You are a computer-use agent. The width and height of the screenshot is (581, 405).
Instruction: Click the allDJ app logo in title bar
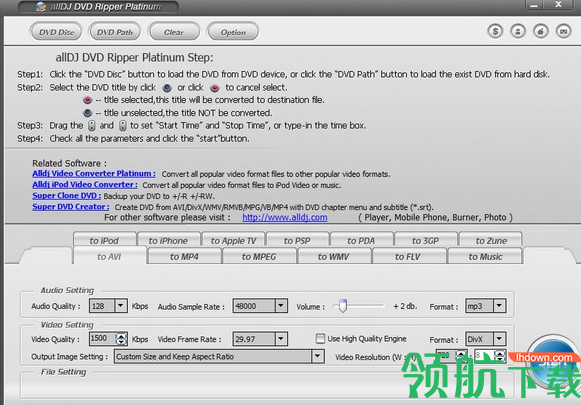[41, 6]
